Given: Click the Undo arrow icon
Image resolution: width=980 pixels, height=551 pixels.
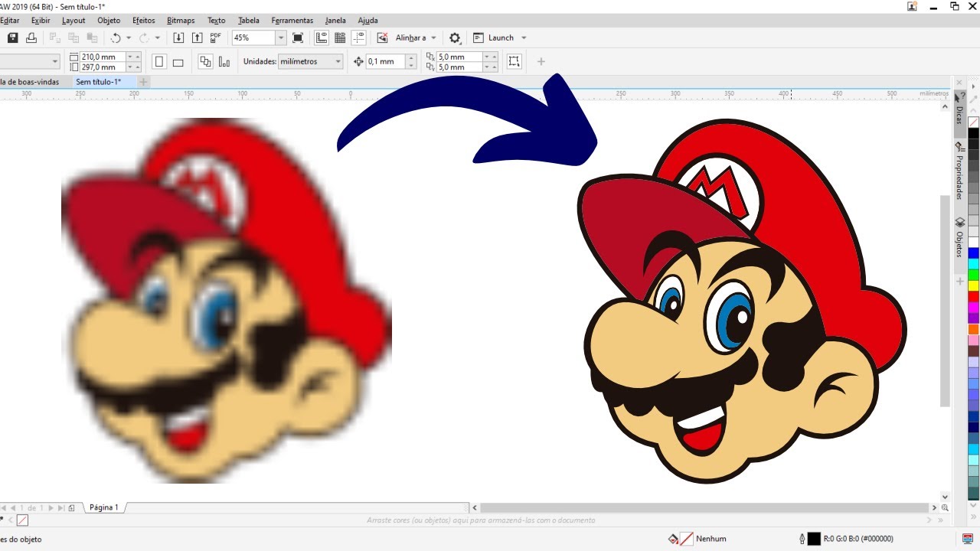Looking at the screenshot, I should [116, 37].
